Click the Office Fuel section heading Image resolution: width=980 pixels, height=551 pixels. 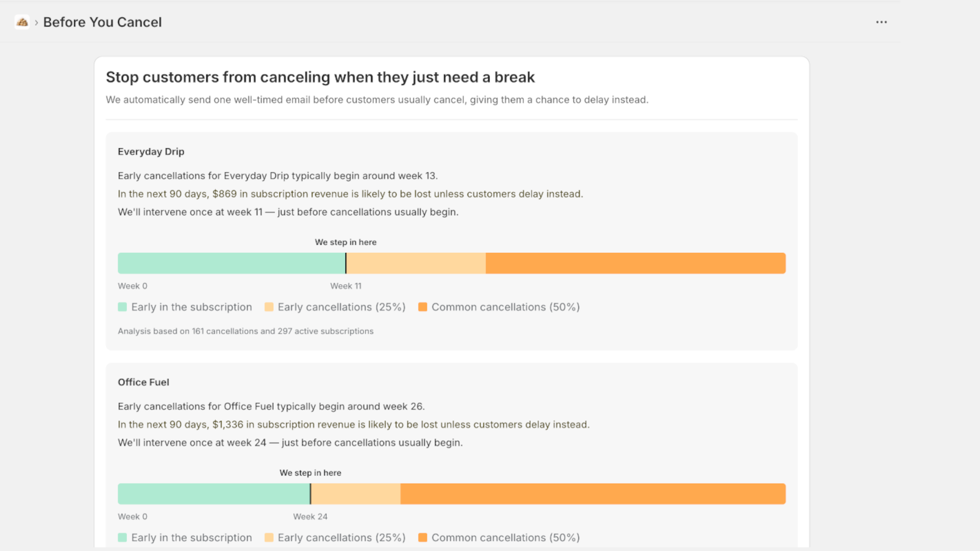pyautogui.click(x=143, y=382)
